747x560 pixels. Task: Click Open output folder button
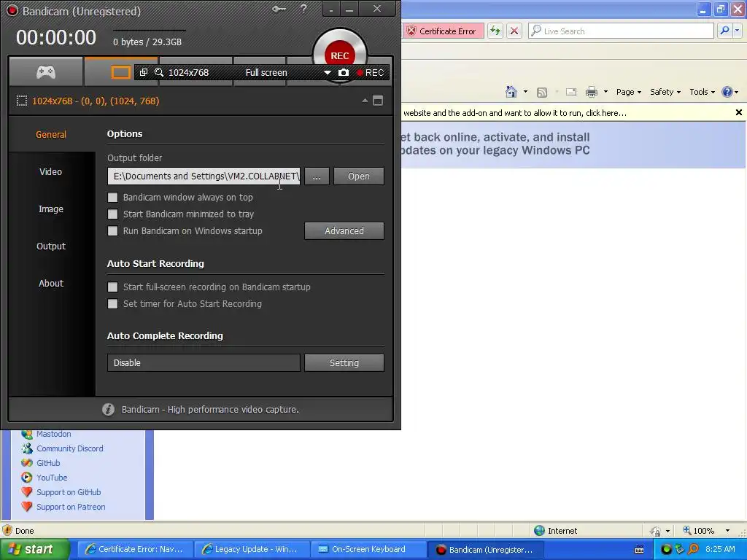point(359,176)
